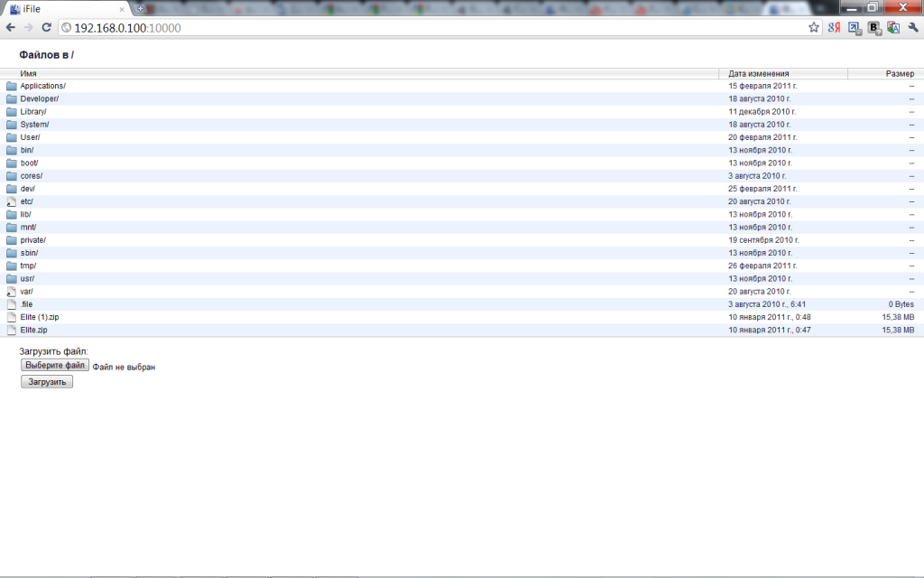The height and width of the screenshot is (578, 924).
Task: Click the Applications folder icon
Action: pos(12,86)
